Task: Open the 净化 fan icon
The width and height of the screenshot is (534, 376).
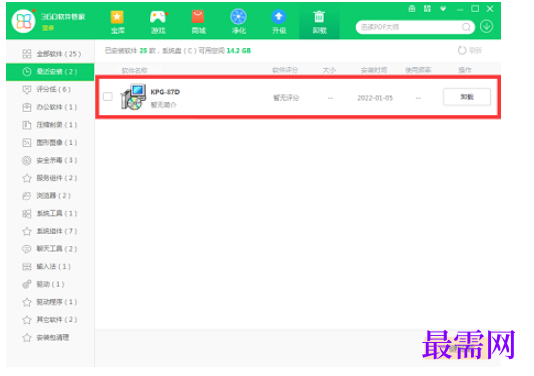Action: [x=238, y=22]
